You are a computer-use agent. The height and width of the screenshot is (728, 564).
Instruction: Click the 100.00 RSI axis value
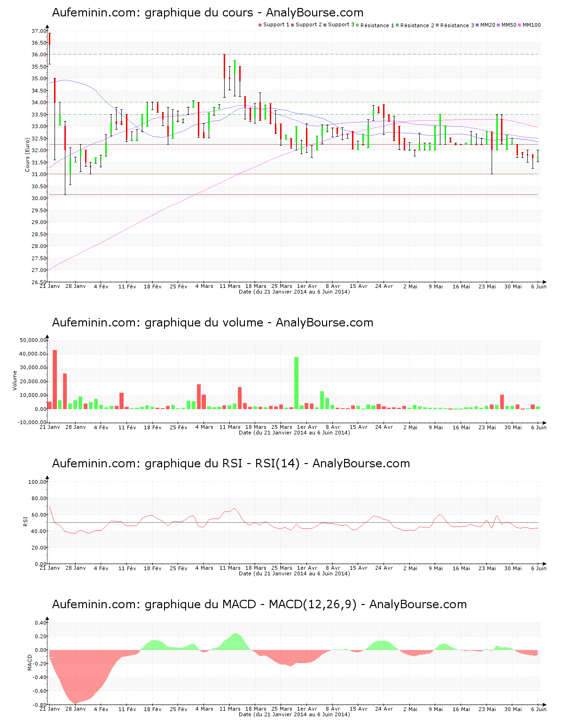38,482
